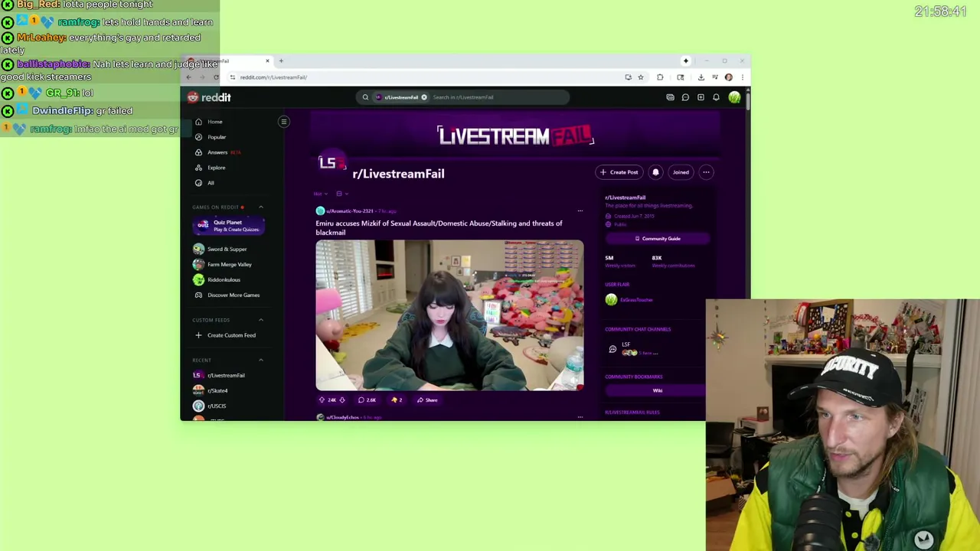Viewport: 980px width, 551px height.
Task: Open the Hot sort dropdown
Action: pos(320,194)
